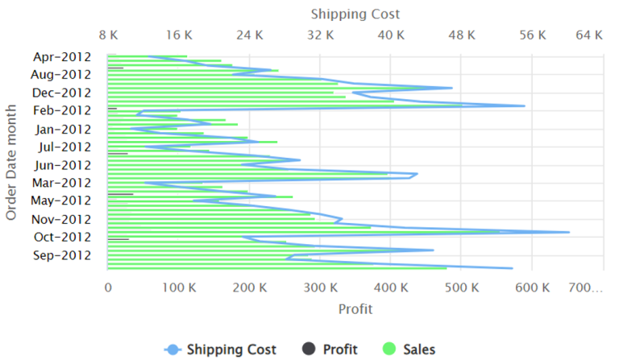The width and height of the screenshot is (619, 364).
Task: Click the 40 K top axis tick
Action: (391, 35)
